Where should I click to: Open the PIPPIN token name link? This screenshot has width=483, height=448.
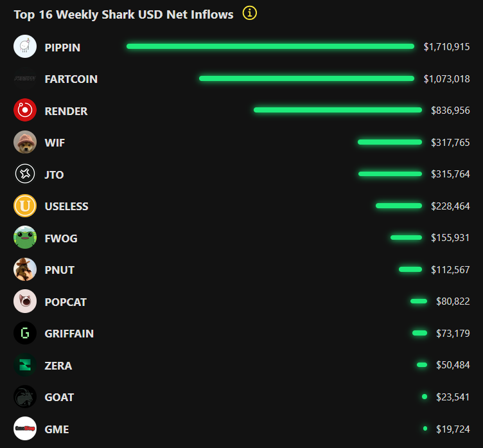pos(62,47)
